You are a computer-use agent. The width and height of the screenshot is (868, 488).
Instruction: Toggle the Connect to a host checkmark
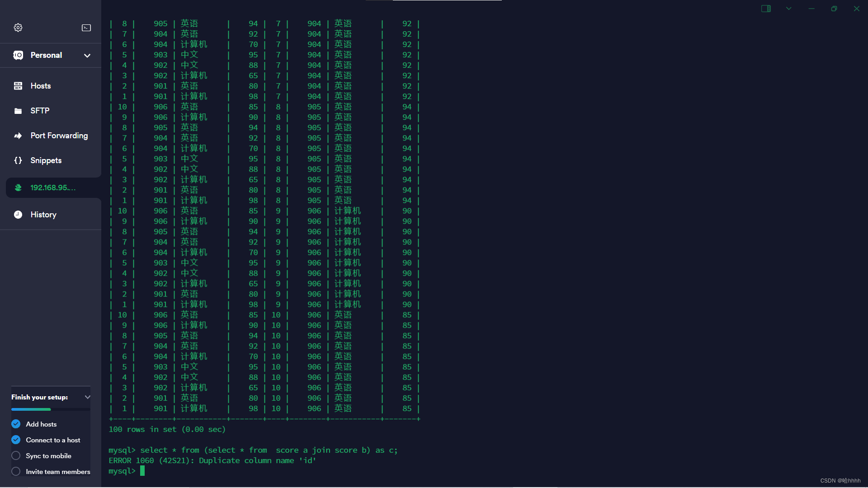point(16,440)
